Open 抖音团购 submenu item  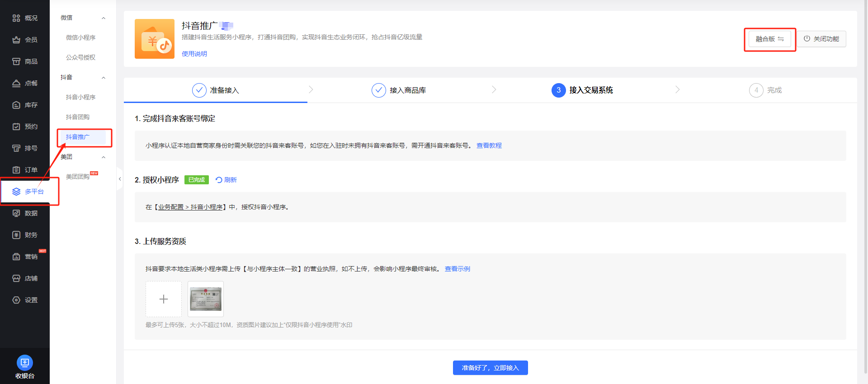(x=78, y=117)
